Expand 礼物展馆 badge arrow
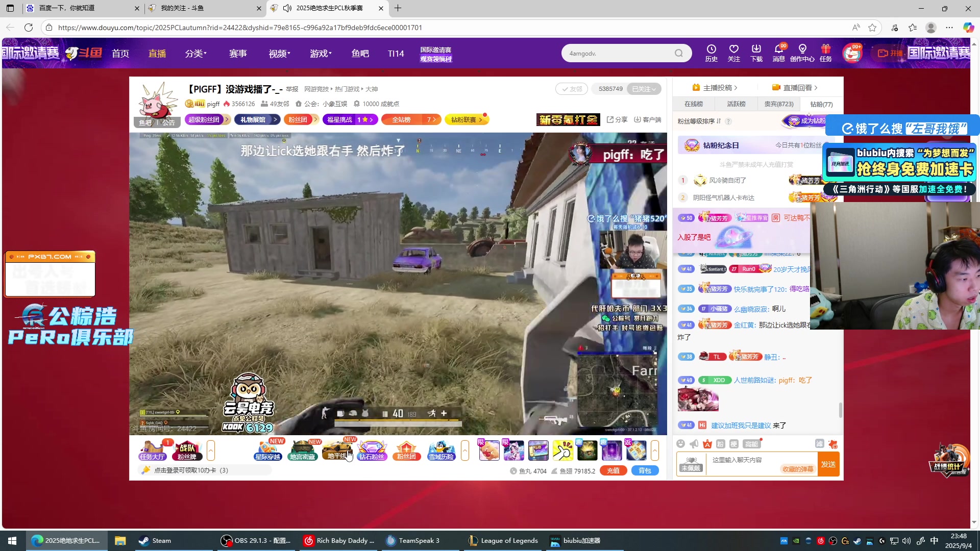 coord(275,119)
